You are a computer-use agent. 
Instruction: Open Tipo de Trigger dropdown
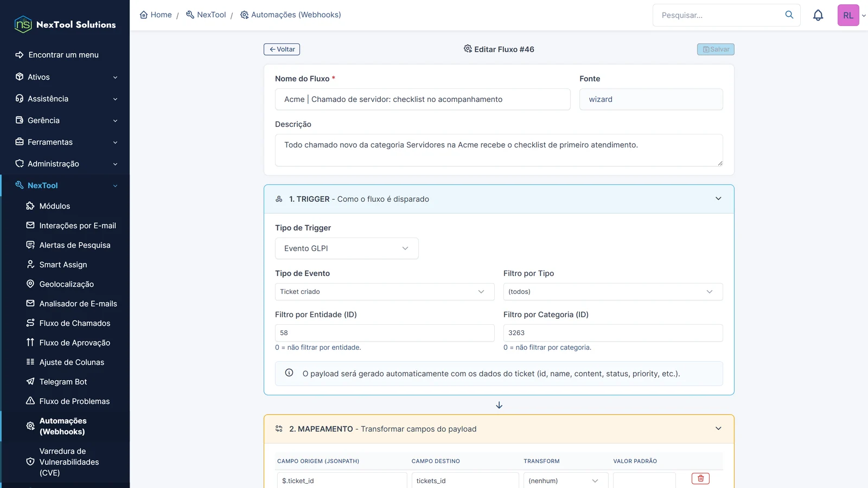tap(347, 248)
